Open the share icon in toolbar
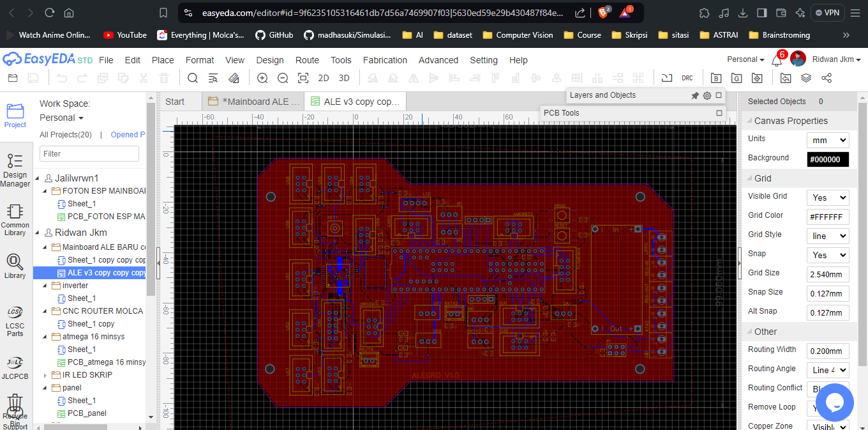This screenshot has width=868, height=430. tap(827, 78)
